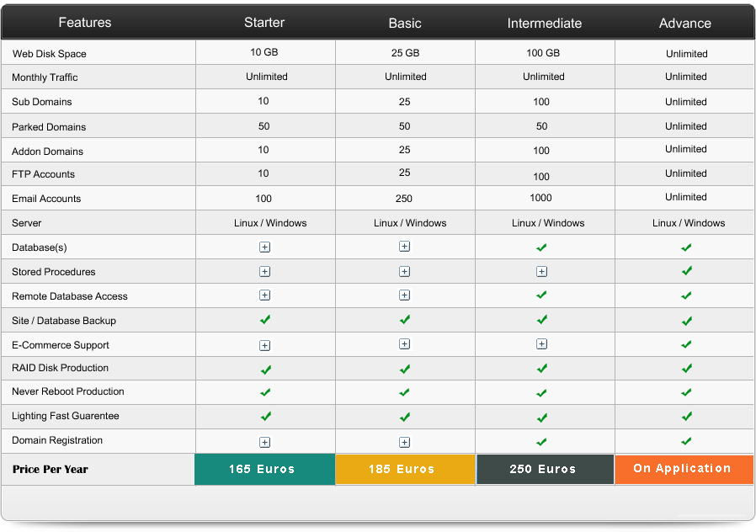This screenshot has height=532, width=756.
Task: Expand Intermediate Stored Procedures plus box
Action: coord(541,272)
